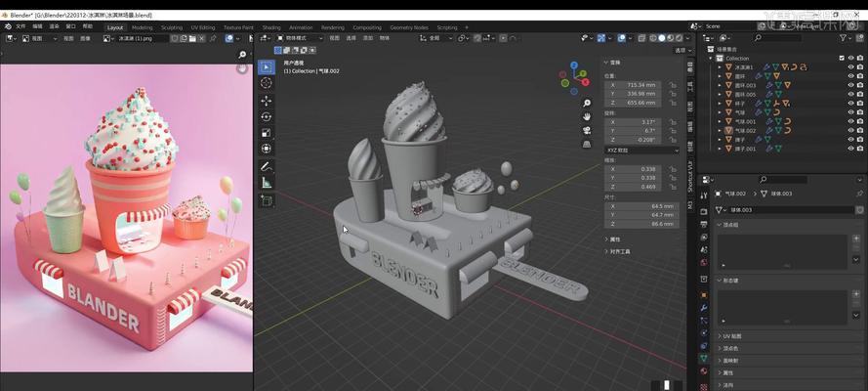This screenshot has width=868, height=391.
Task: Hide the Collection with its eye icon
Action: (851, 58)
